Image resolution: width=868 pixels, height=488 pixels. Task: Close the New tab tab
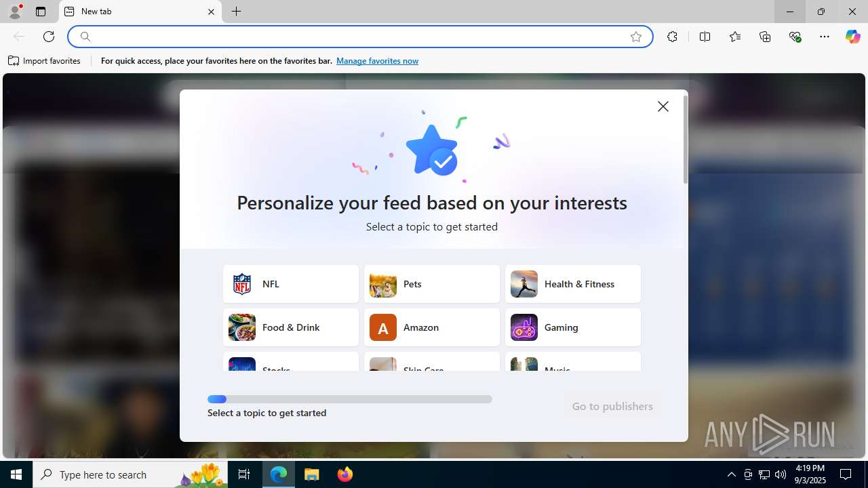click(x=211, y=12)
